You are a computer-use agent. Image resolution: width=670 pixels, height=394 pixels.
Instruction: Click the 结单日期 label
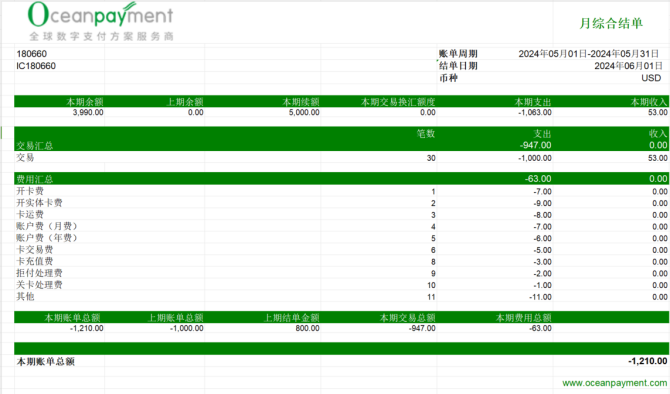[458, 66]
